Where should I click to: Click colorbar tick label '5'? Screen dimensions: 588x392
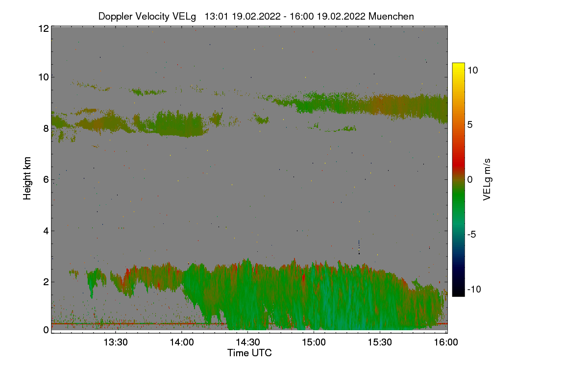click(x=470, y=125)
